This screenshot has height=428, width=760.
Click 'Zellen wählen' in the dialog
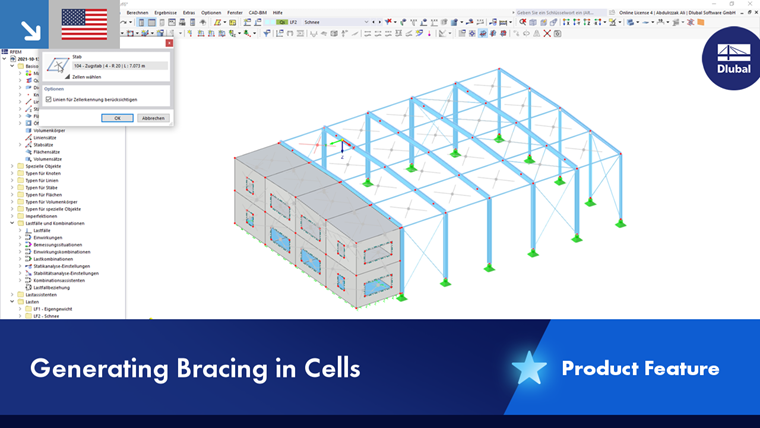coord(86,77)
